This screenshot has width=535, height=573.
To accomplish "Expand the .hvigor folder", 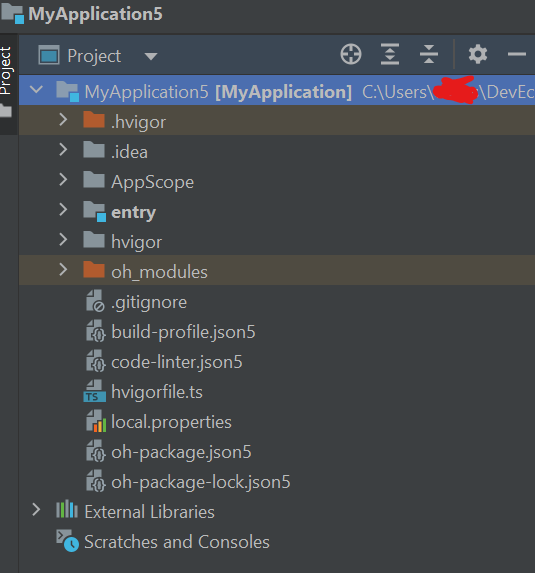I will (x=63, y=120).
